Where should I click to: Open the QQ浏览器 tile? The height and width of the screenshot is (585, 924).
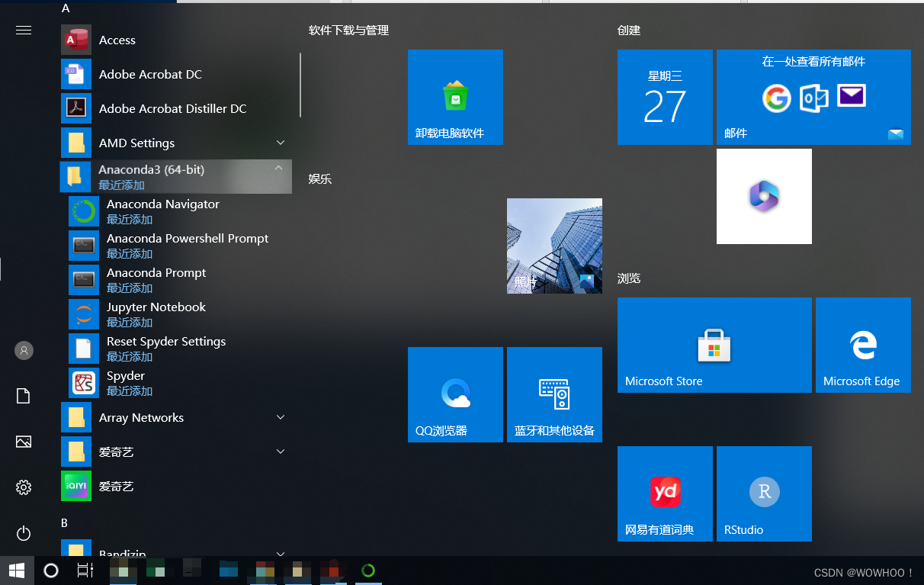[x=455, y=394]
